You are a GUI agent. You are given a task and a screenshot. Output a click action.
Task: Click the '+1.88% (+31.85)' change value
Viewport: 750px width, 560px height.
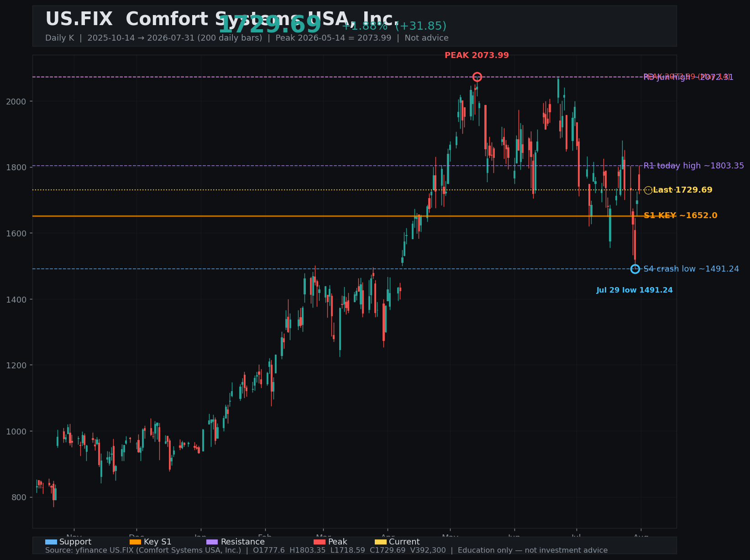[x=394, y=26]
